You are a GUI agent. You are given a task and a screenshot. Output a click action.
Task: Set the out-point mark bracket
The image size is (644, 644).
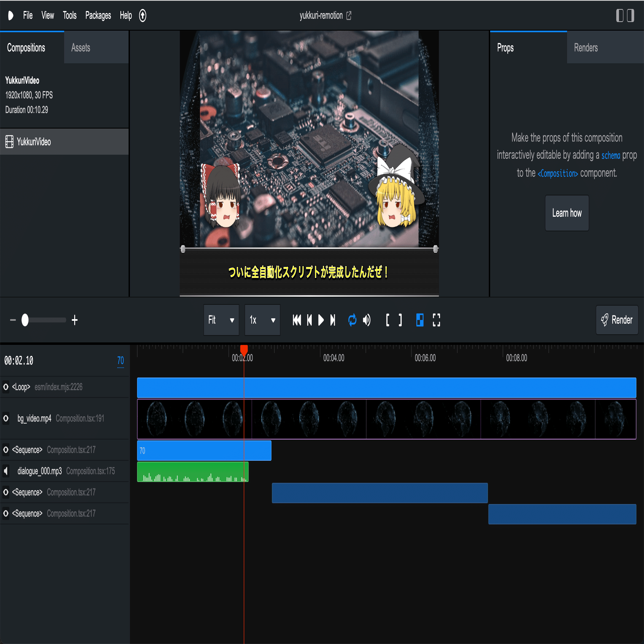(400, 320)
